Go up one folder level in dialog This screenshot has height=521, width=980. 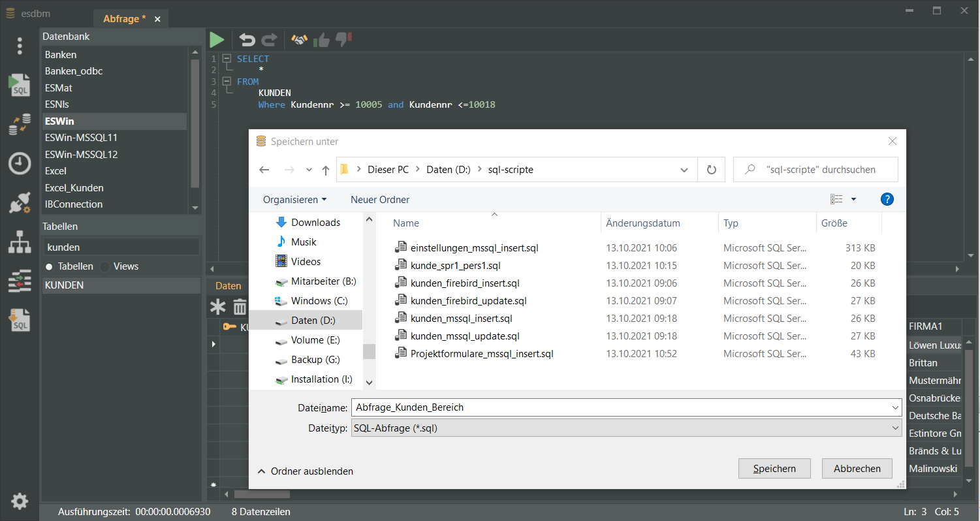pos(326,170)
